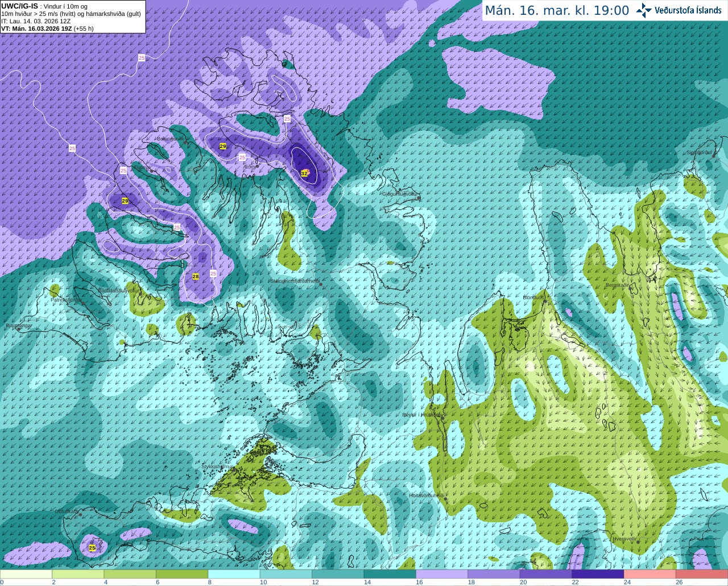Image resolution: width=728 pixels, height=586 pixels.
Task: Pick the pale yellow 0–2 m/s legend swatch
Action: 26,574
